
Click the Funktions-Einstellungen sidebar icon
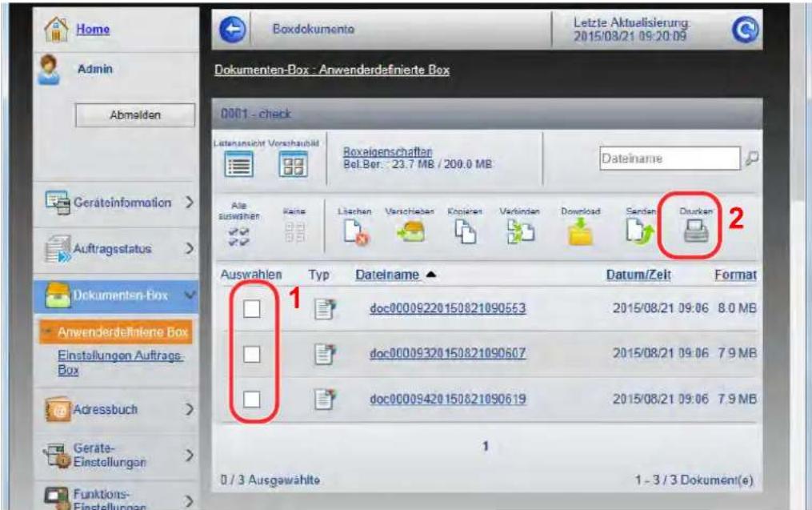(57, 499)
